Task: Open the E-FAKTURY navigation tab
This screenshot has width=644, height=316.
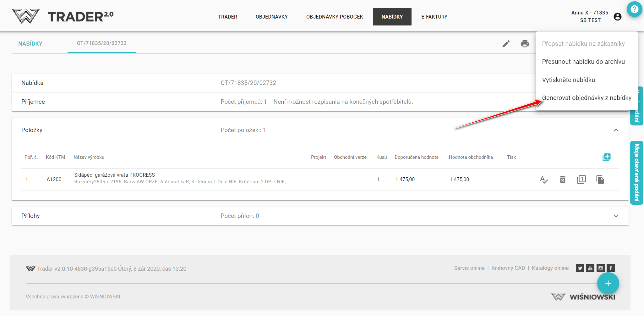Action: click(434, 17)
